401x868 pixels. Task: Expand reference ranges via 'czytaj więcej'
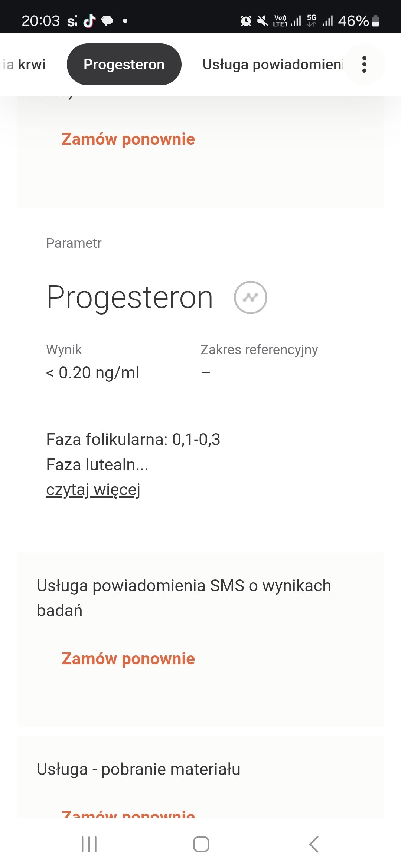(93, 490)
